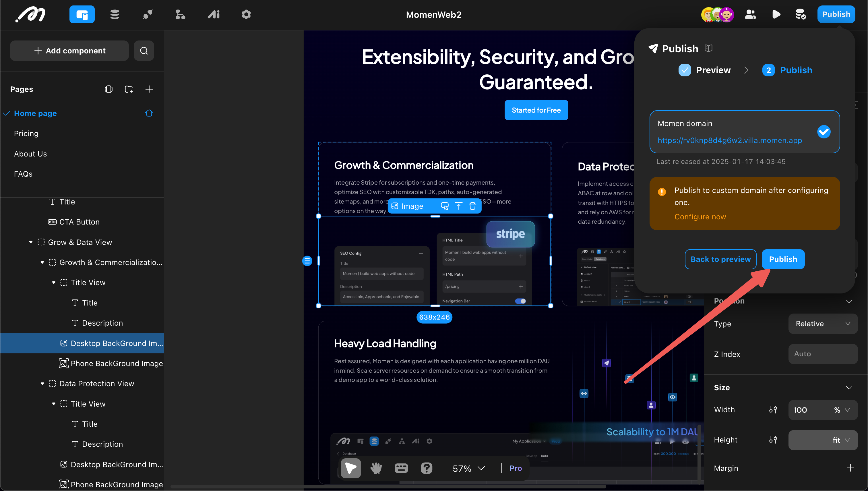Select the Home page entry
This screenshot has width=868, height=491.
tap(35, 113)
